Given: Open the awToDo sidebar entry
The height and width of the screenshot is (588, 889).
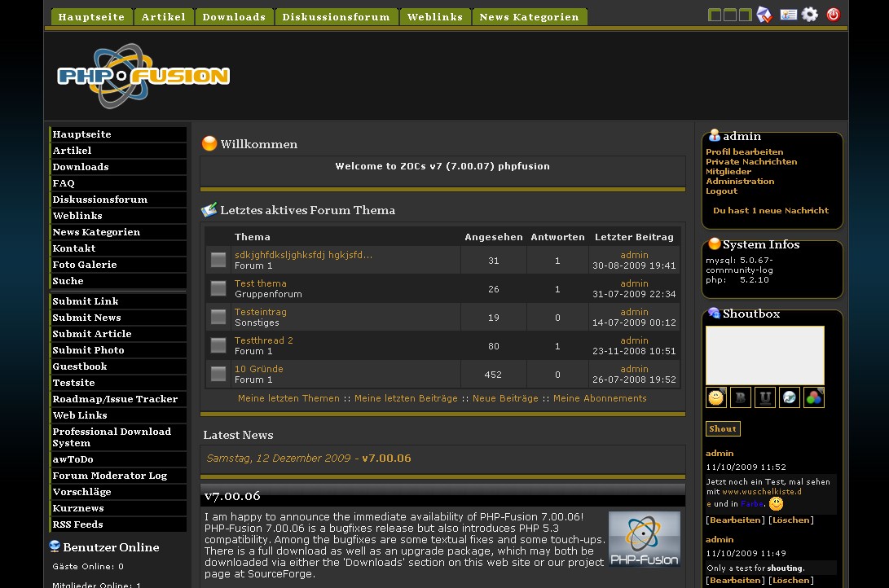Looking at the screenshot, I should (118, 459).
